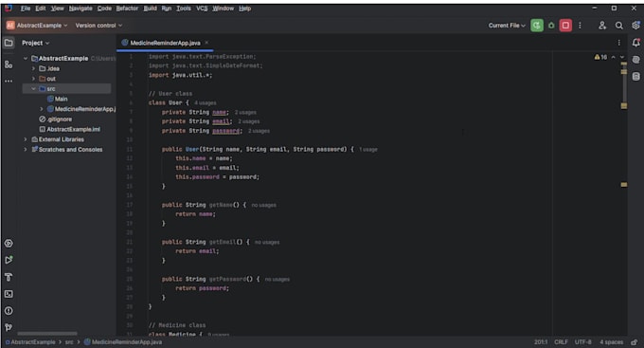Jump to previous highlighted error arrow
Screen dimensions: 644x348
coord(613,57)
